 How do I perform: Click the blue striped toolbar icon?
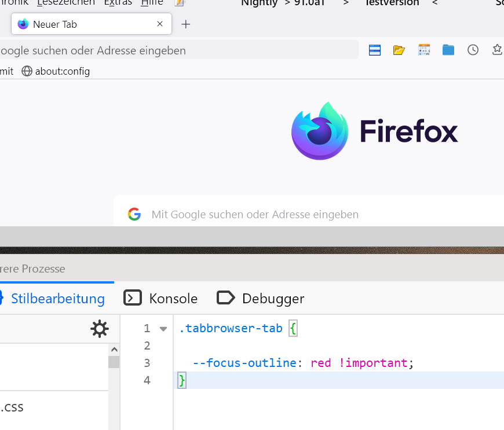click(x=375, y=50)
